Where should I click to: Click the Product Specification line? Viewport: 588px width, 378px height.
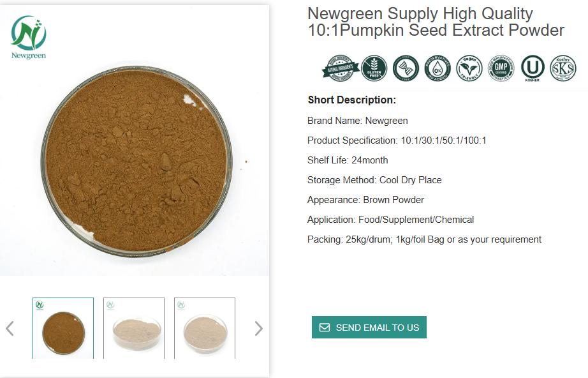(396, 140)
